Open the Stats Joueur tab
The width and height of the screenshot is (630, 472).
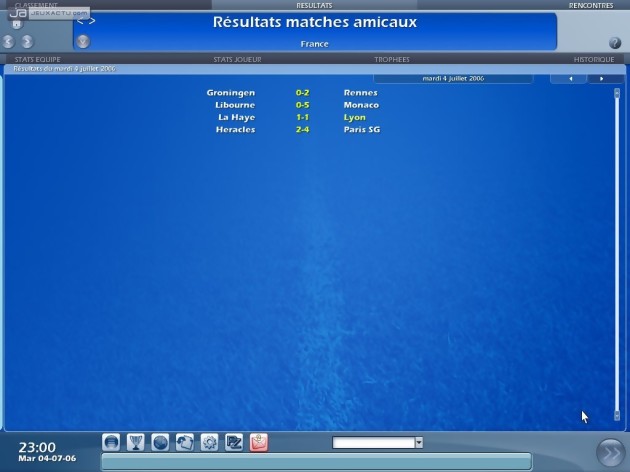238,60
